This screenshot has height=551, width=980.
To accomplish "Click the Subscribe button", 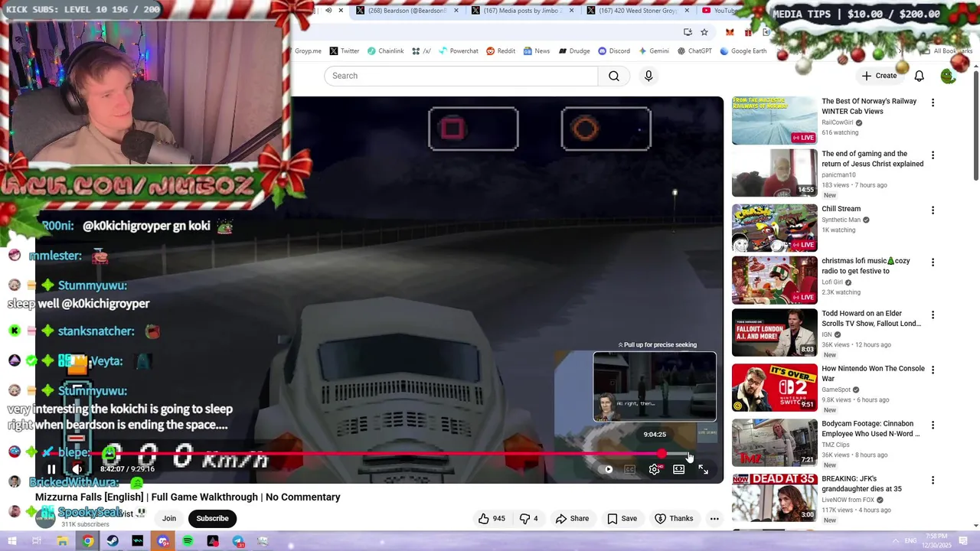I will 212,518.
